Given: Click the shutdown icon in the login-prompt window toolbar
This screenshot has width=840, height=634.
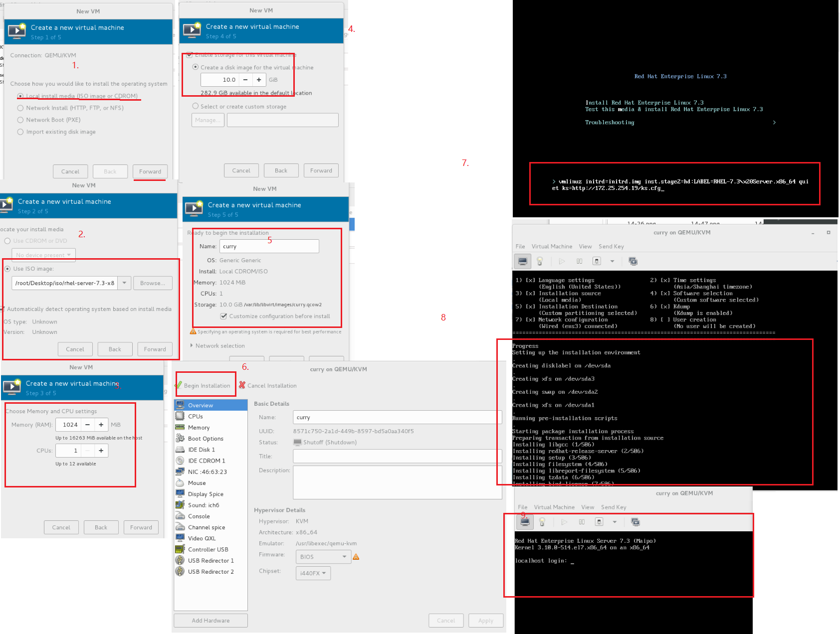Looking at the screenshot, I should point(599,522).
